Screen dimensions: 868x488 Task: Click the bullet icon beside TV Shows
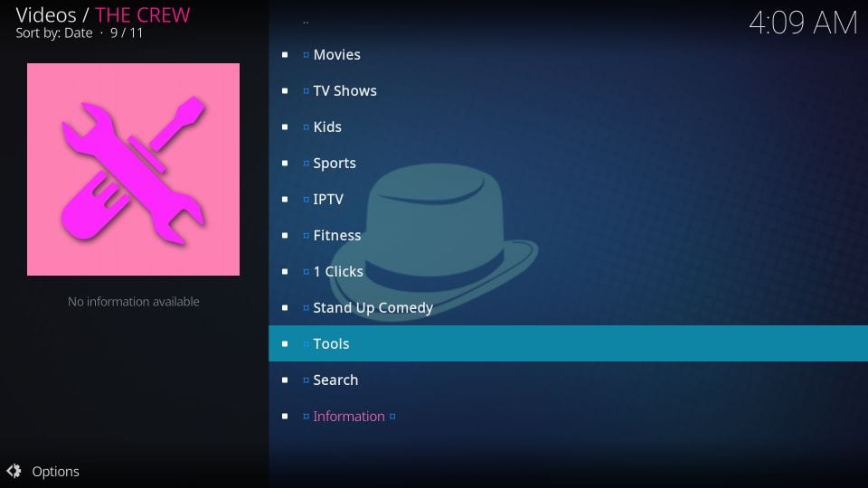(x=285, y=90)
